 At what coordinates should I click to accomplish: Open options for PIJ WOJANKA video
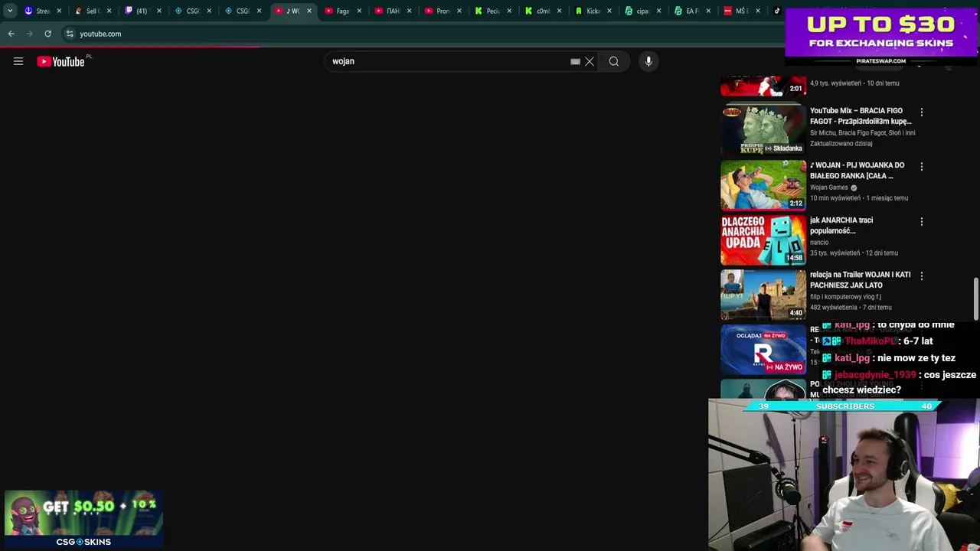click(x=922, y=166)
